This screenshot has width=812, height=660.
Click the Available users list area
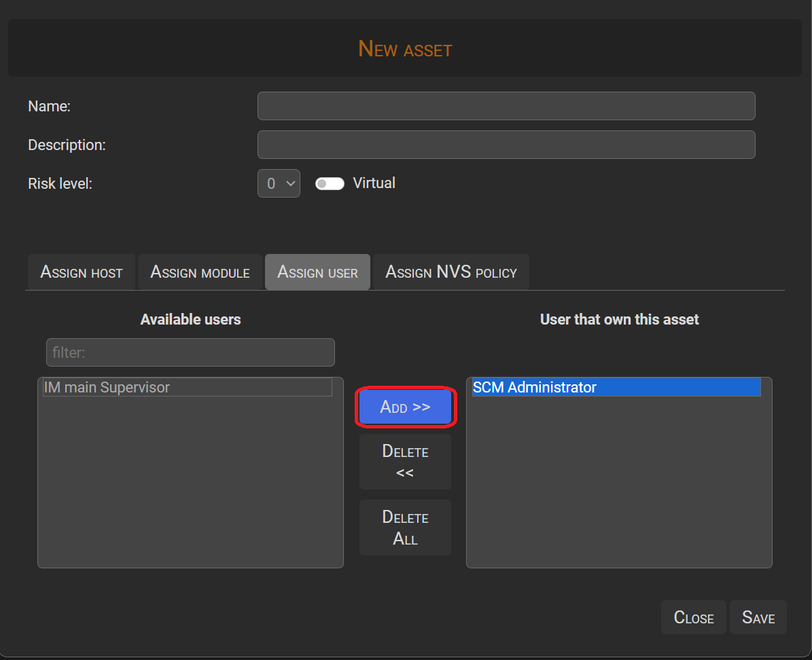click(190, 475)
